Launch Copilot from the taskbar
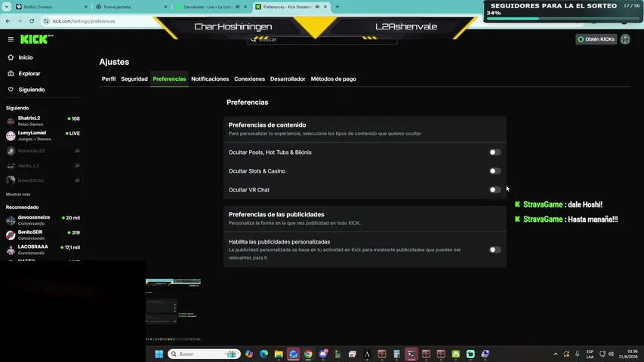644x362 pixels. click(249, 354)
